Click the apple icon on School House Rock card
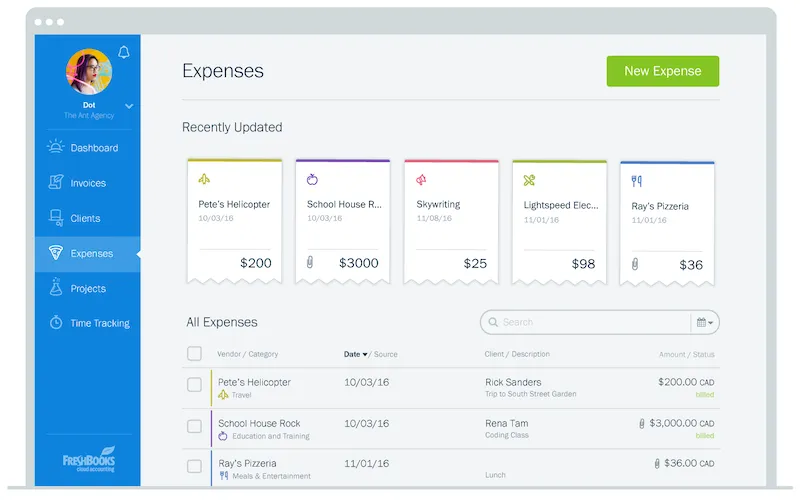Image resolution: width=800 pixels, height=500 pixels. click(312, 180)
